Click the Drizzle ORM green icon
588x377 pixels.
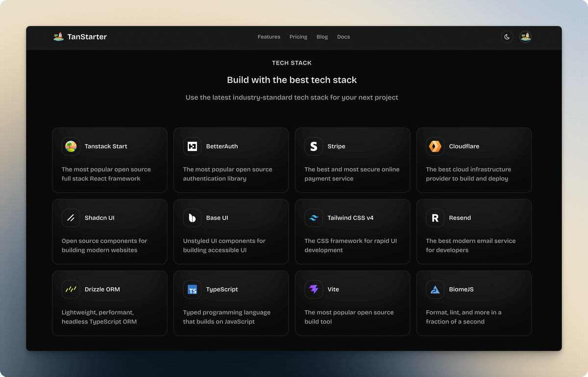click(x=71, y=289)
